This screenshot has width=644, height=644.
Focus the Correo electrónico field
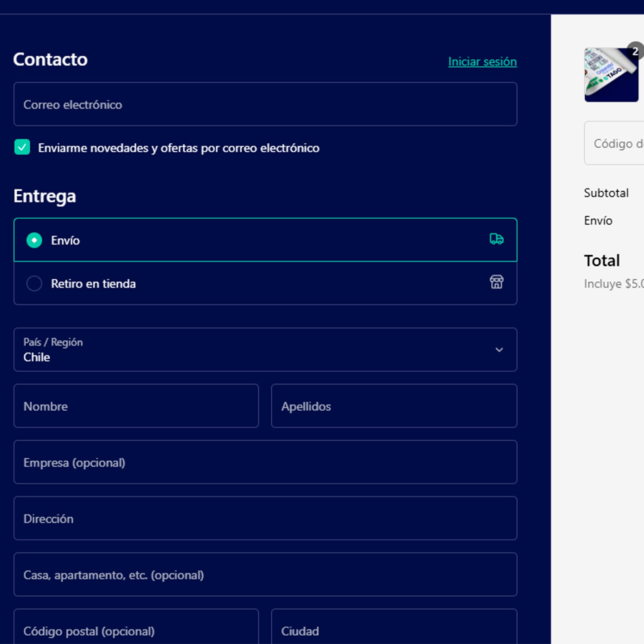265,104
